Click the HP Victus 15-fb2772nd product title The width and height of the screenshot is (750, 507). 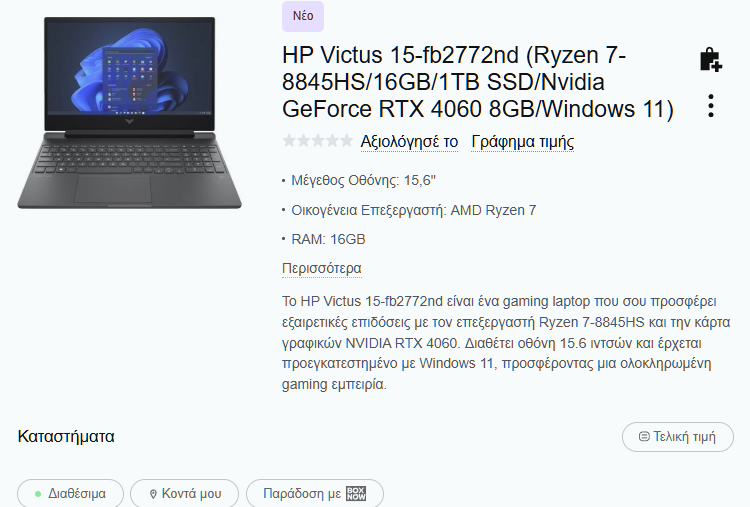click(x=477, y=82)
